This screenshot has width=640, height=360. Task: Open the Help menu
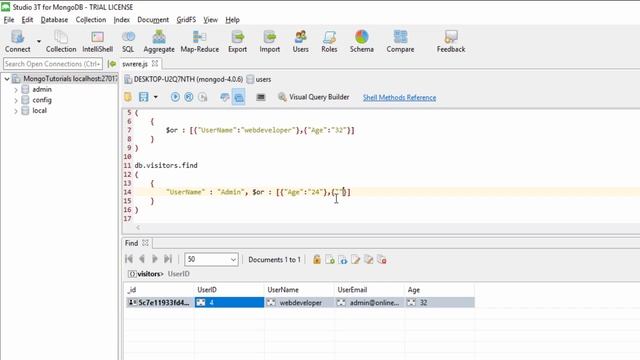coord(233,20)
